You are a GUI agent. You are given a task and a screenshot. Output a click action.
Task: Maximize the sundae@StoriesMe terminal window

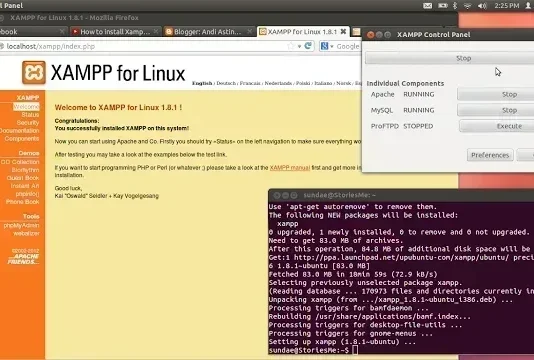coord(294,195)
